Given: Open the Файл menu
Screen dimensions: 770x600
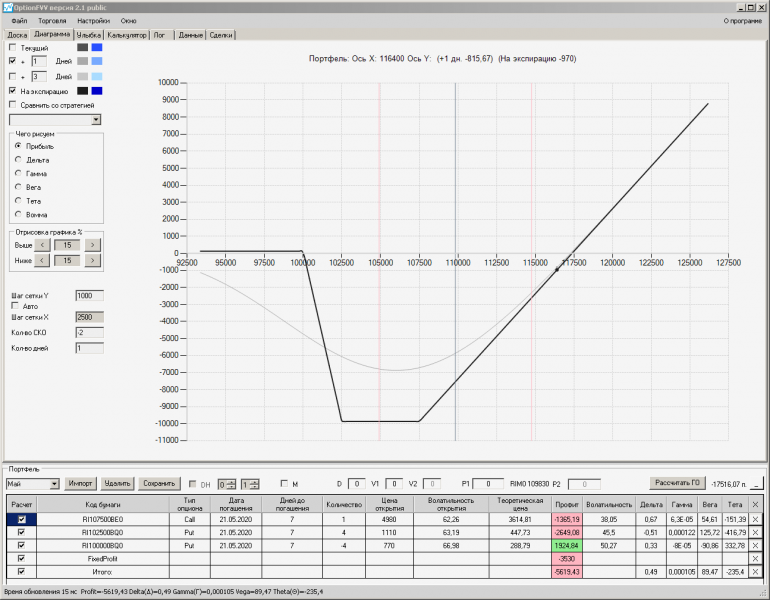Looking at the screenshot, I should [20, 21].
